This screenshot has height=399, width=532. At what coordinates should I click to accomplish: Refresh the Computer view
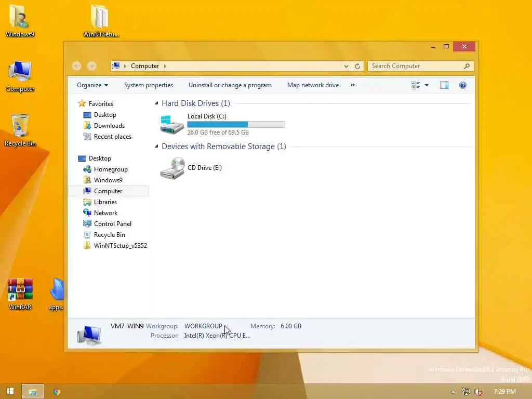point(357,66)
